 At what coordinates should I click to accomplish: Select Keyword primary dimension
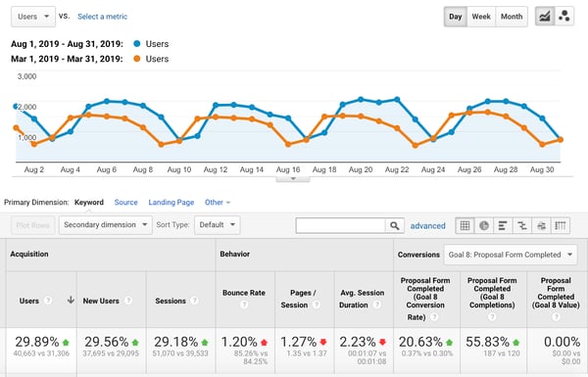pos(89,203)
